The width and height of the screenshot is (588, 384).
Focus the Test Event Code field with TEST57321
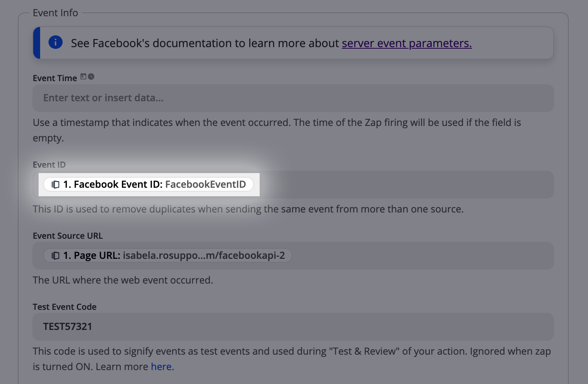coord(293,327)
